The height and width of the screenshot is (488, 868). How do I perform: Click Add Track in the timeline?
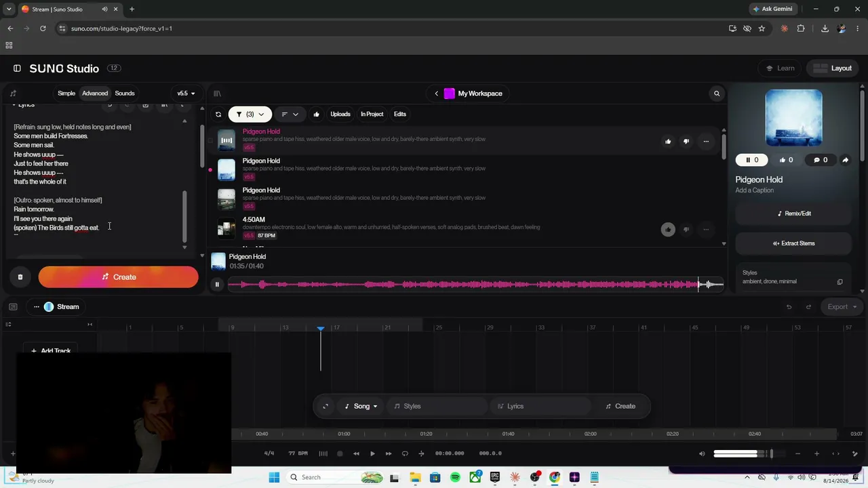pos(51,350)
